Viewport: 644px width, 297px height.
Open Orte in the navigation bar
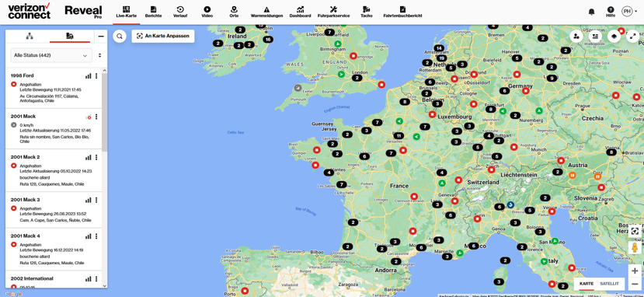tap(234, 12)
